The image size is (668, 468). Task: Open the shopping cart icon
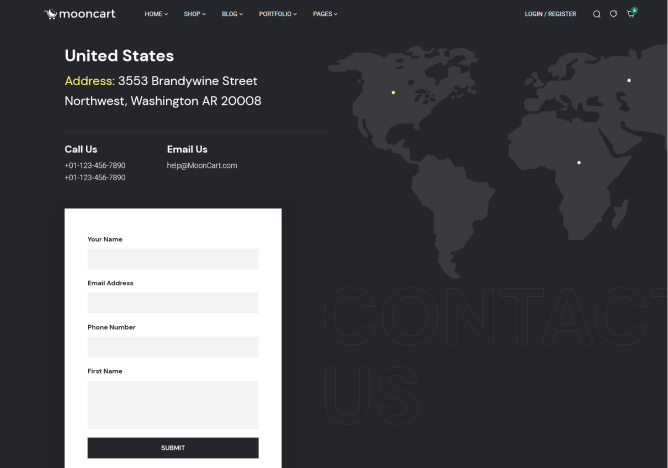coord(630,14)
